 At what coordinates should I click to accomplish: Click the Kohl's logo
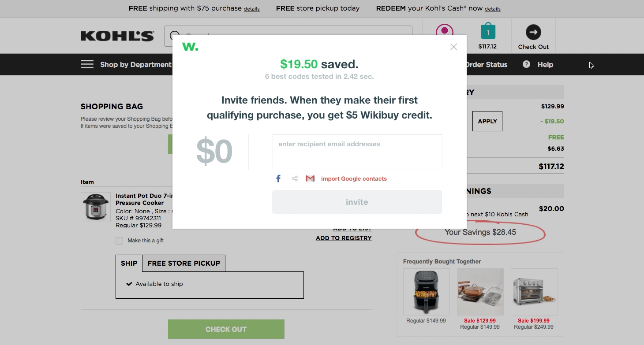(x=117, y=36)
